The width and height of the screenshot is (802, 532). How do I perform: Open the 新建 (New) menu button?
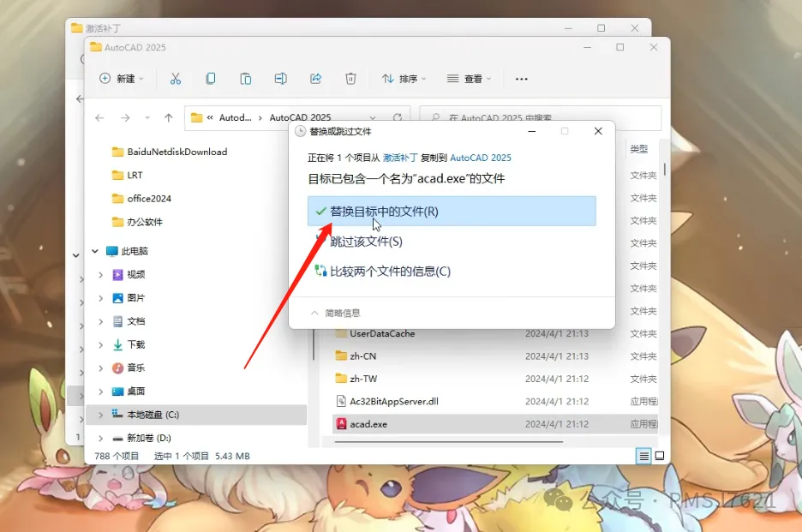(x=122, y=78)
